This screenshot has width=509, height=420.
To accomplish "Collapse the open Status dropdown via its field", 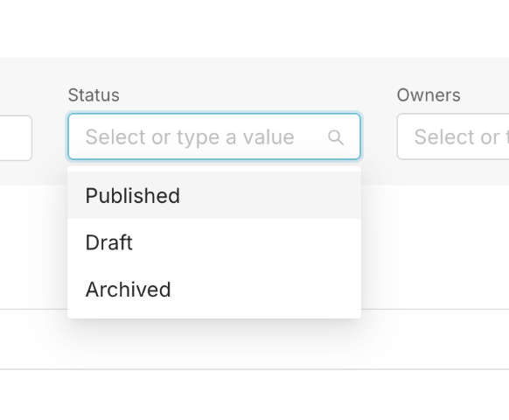I will [214, 136].
